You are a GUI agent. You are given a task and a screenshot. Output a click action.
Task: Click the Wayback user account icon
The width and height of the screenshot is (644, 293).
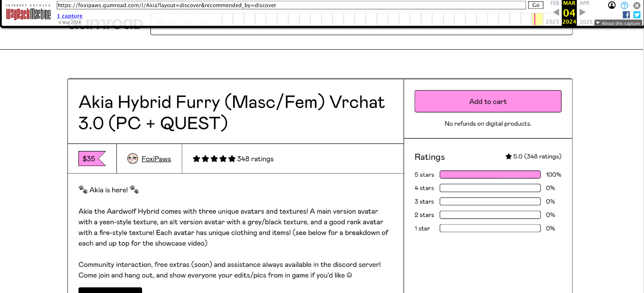pos(612,5)
